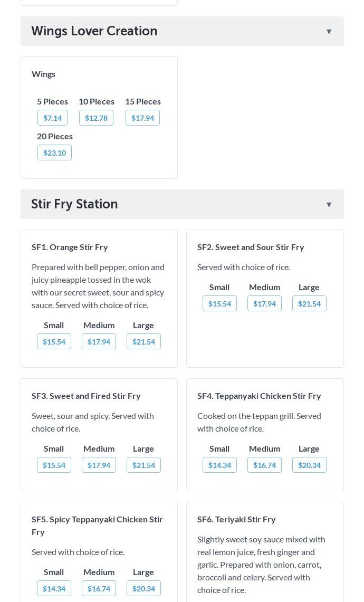Select Large Spicy Teppanyaki Chicken Stir Fry
Image resolution: width=364 pixels, height=602 pixels.
tap(143, 589)
